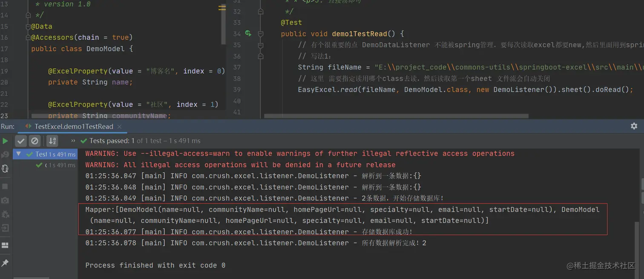Screen dimensions: 644x279
Task: Collapse fold marker beside @Accessors annotation
Action: [28, 38]
